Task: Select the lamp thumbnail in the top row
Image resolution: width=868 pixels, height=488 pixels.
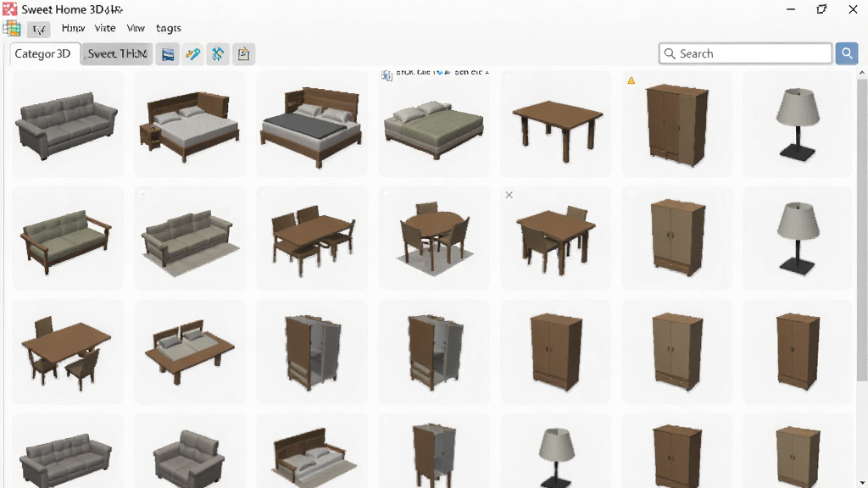Action: point(798,124)
